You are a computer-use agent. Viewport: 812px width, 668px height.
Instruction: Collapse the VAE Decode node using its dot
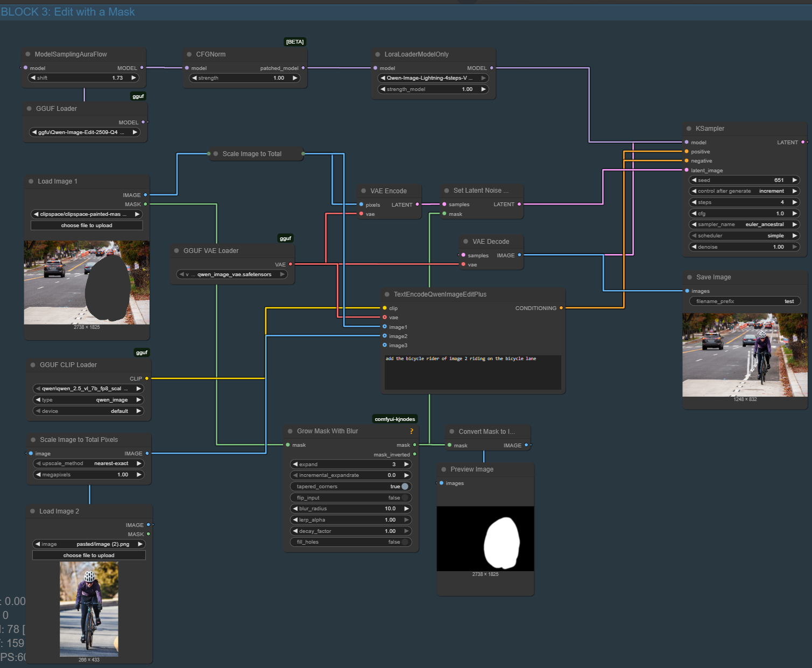click(x=465, y=242)
